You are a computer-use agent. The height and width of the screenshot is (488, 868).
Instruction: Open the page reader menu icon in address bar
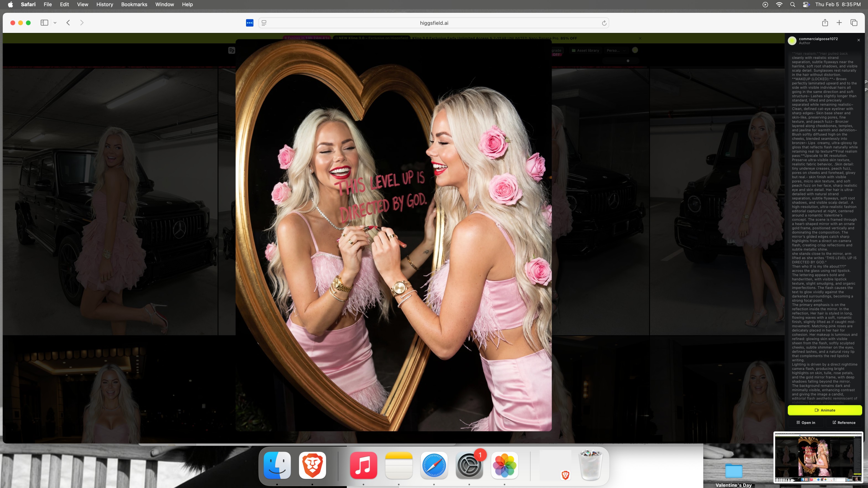(x=264, y=23)
